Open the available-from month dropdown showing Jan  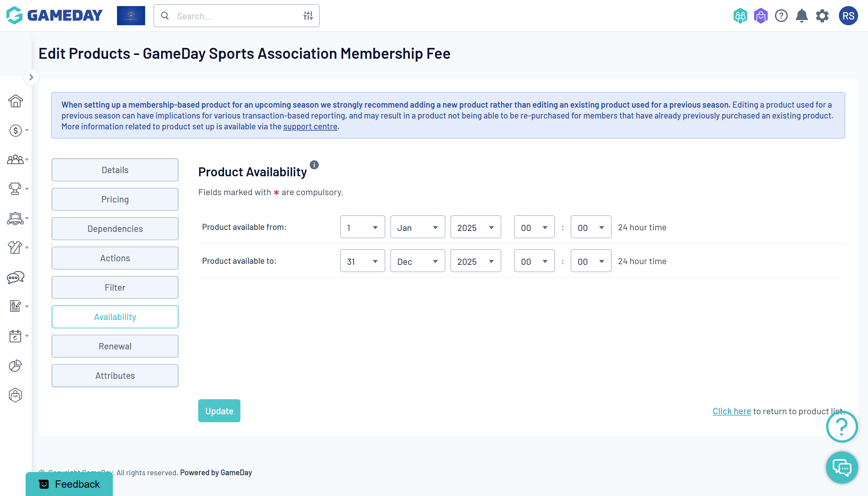[417, 227]
